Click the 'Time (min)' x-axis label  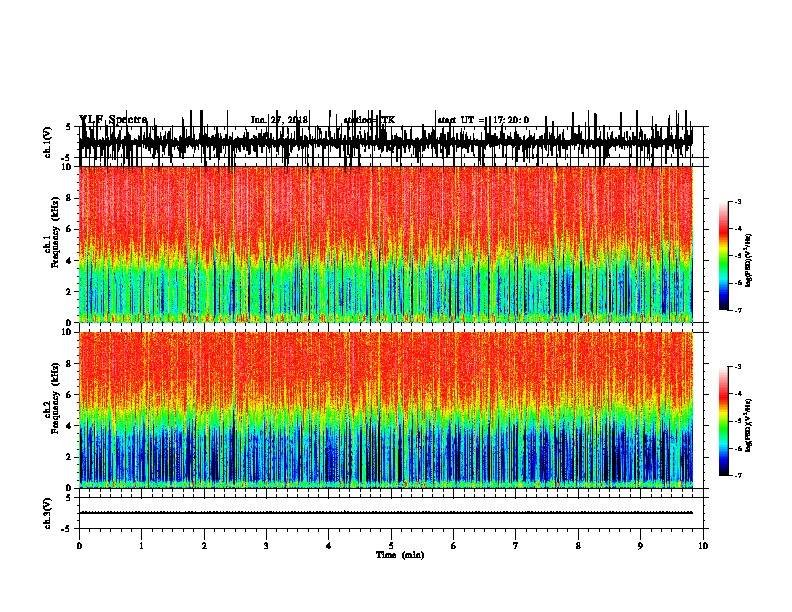(400, 555)
